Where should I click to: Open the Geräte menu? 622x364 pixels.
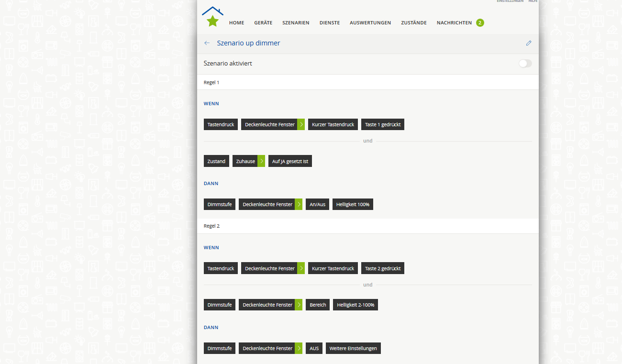263,22
